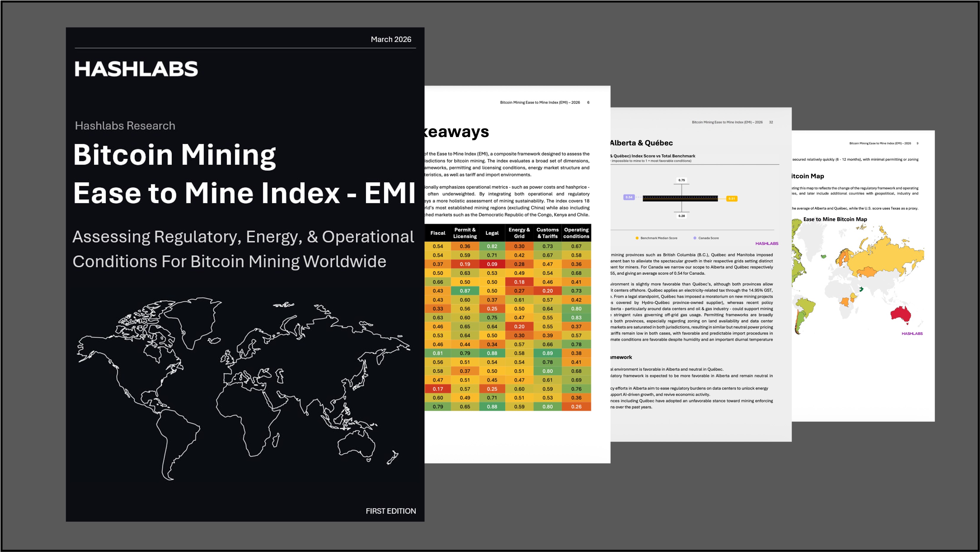
Task: Click the Fiscal column header
Action: tap(437, 233)
